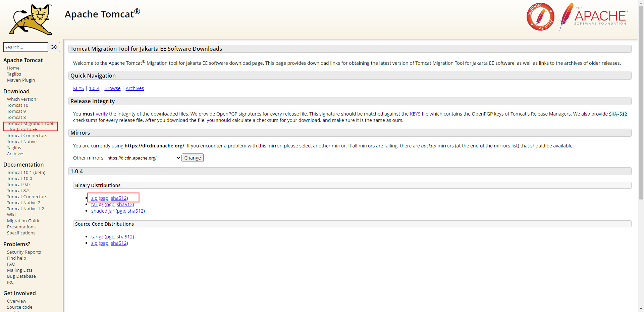Open Tomcat 9.0 documentation

(x=18, y=184)
